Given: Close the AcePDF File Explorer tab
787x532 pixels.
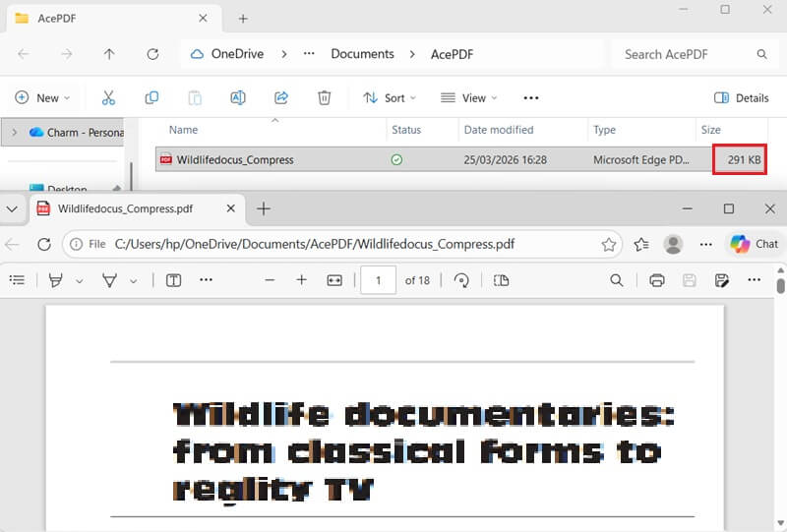Looking at the screenshot, I should (203, 19).
